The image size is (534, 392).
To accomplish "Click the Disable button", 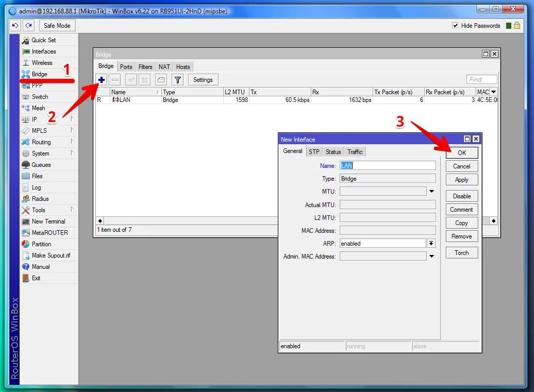I will click(462, 196).
